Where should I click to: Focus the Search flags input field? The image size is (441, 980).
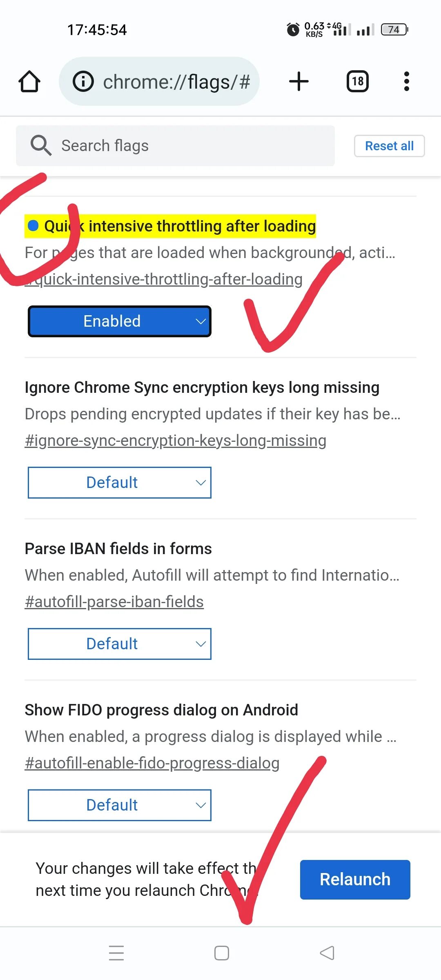click(175, 146)
